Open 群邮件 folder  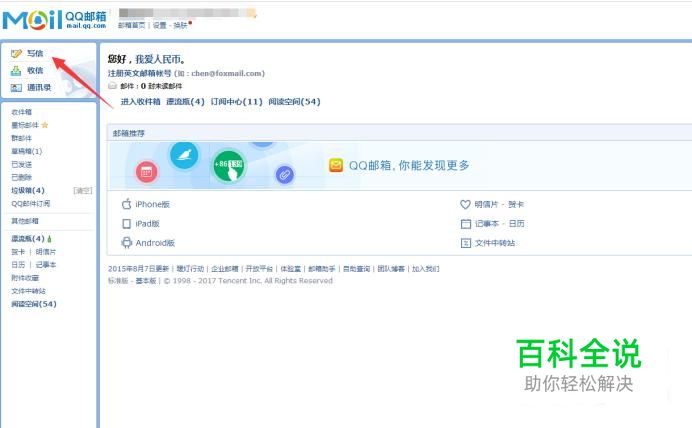click(22, 138)
